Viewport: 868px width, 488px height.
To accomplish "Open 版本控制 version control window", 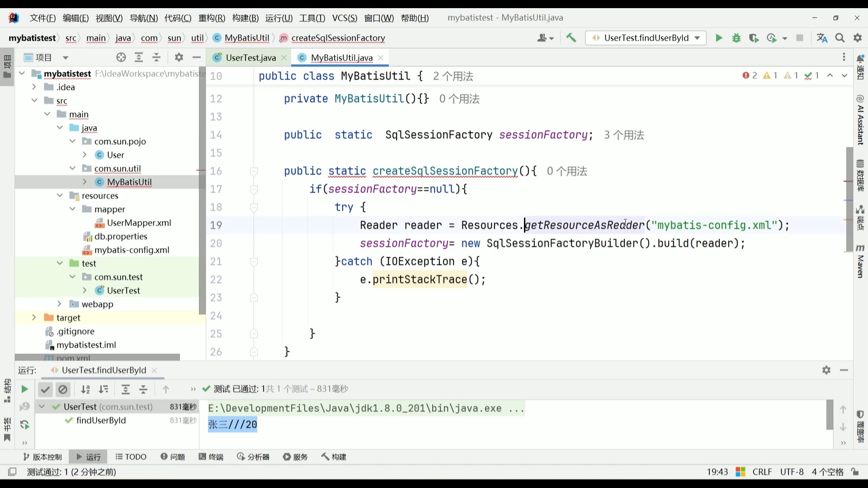I will [x=42, y=457].
